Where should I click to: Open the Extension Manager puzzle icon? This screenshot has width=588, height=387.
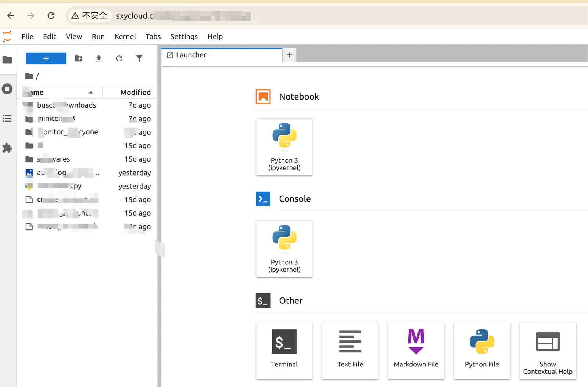[7, 148]
